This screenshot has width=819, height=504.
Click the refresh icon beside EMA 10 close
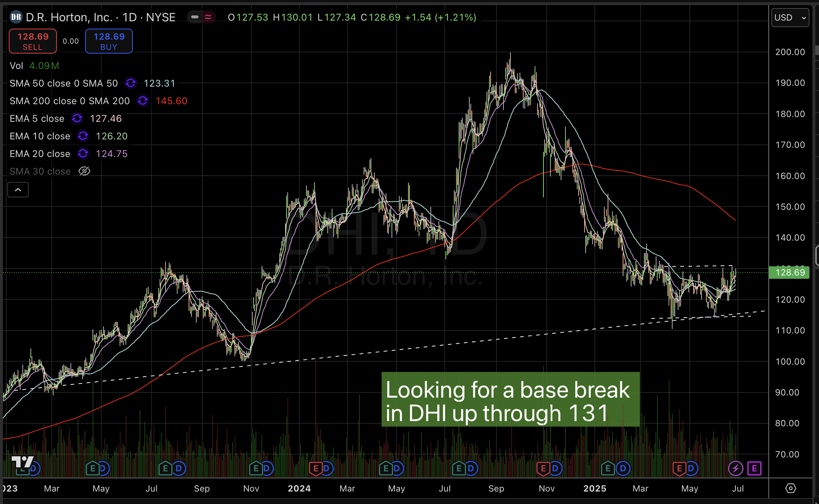click(83, 136)
